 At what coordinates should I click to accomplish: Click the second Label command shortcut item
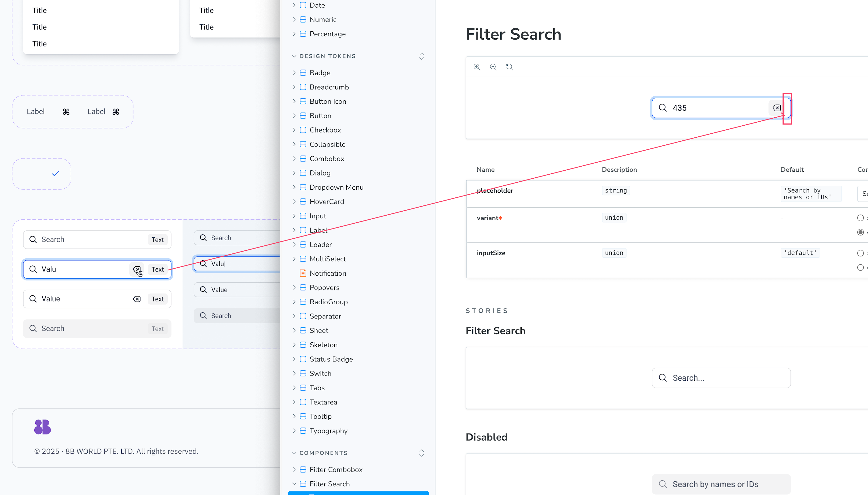tap(103, 111)
